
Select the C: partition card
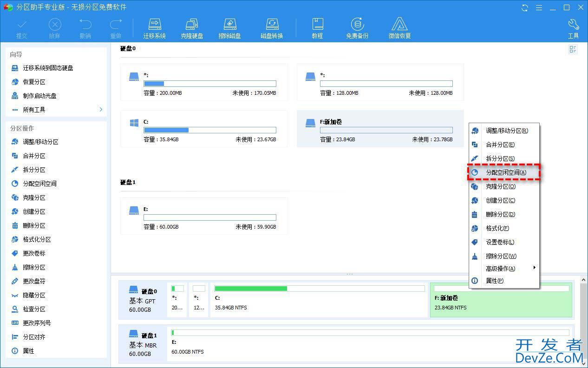click(x=204, y=129)
